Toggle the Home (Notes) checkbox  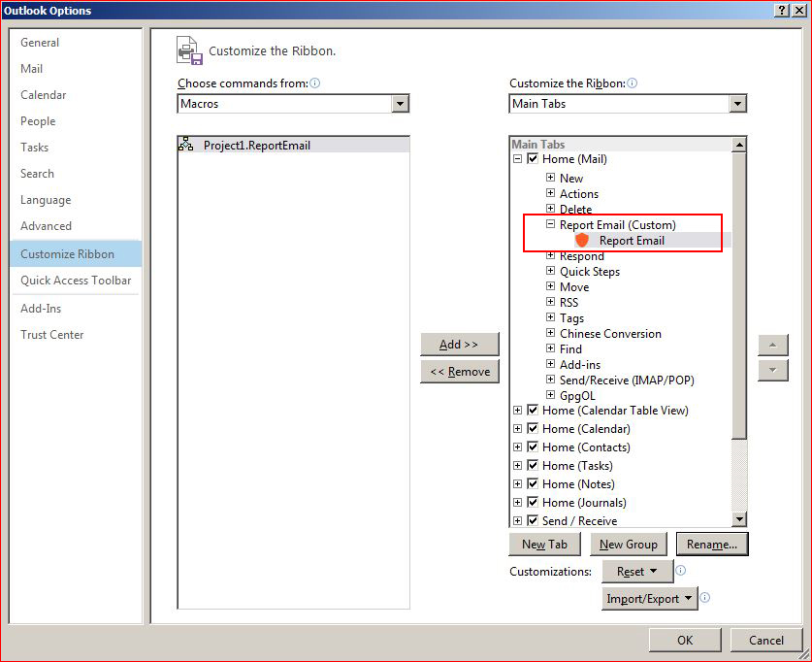pyautogui.click(x=533, y=483)
